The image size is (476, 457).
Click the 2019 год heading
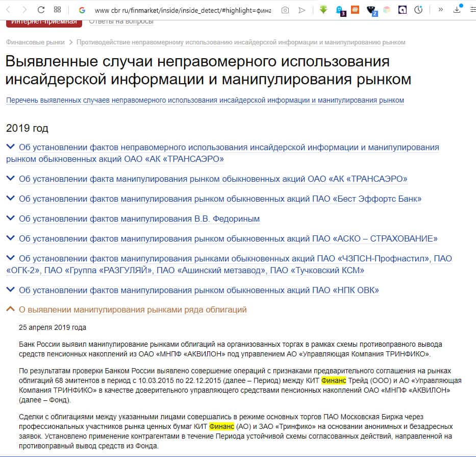27,128
